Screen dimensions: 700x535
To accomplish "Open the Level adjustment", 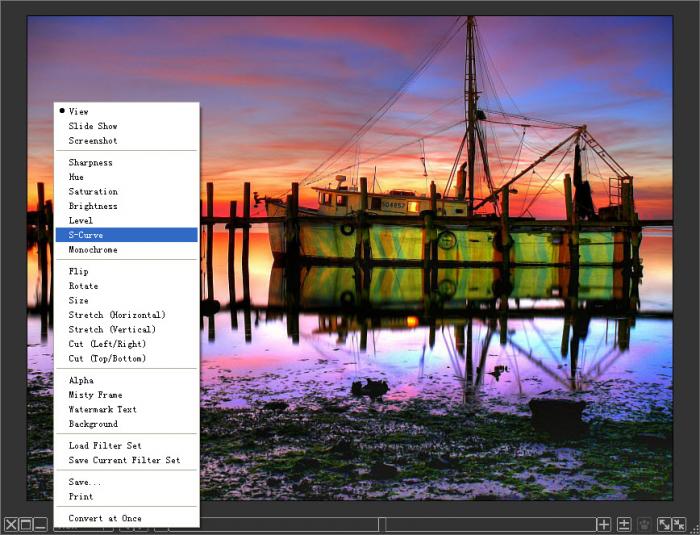I will point(126,221).
